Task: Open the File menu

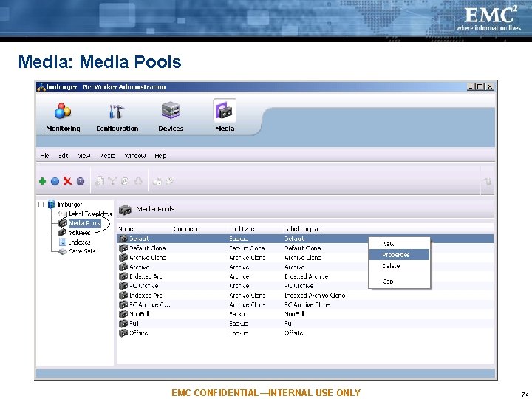Action: click(44, 156)
